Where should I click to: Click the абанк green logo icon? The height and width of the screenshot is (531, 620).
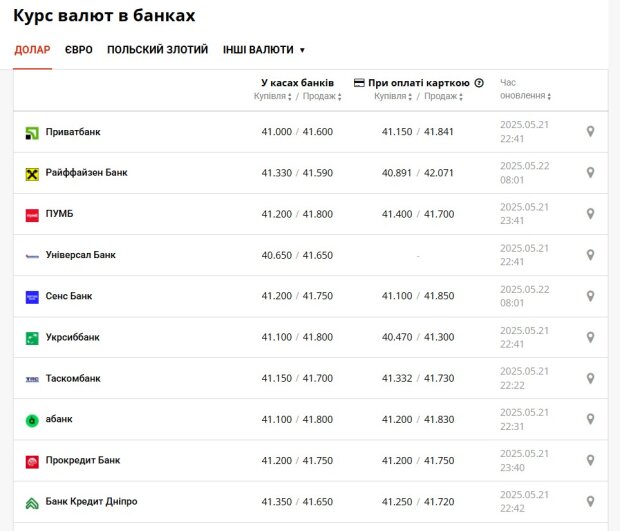32,420
